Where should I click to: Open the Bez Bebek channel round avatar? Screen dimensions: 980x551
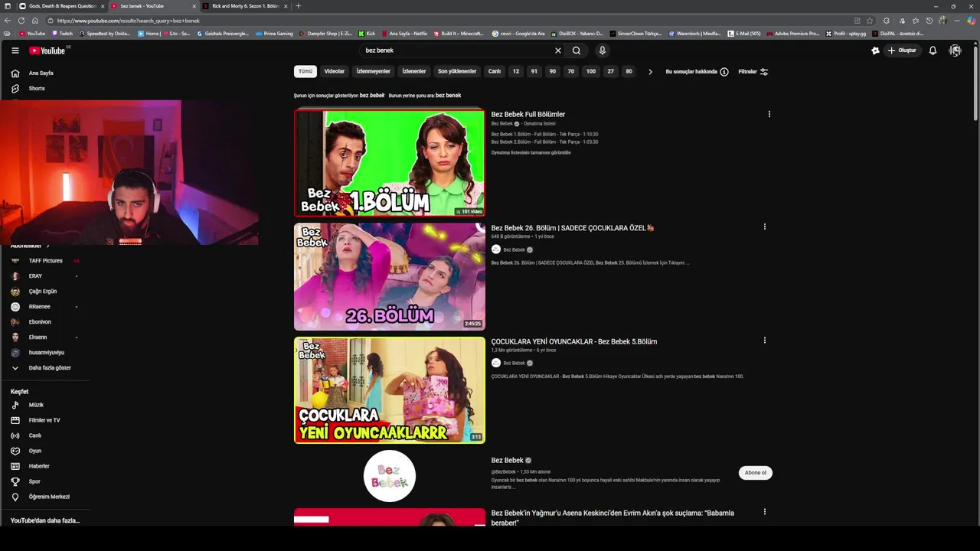[390, 476]
